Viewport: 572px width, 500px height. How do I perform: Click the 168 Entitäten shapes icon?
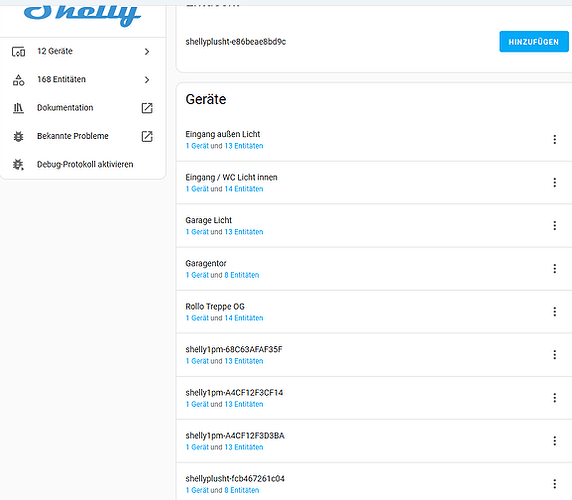[18, 80]
